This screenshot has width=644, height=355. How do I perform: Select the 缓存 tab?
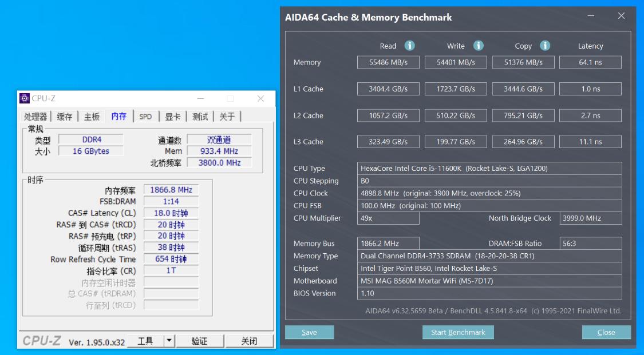(64, 116)
